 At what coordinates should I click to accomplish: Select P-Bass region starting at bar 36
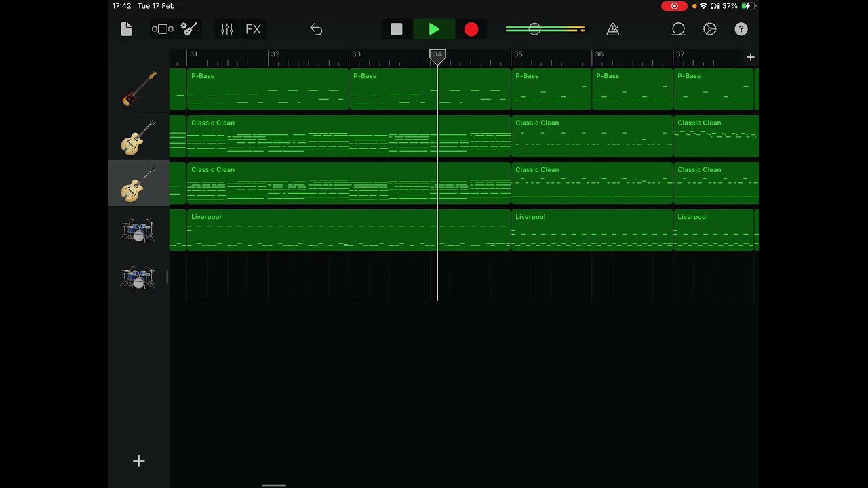(x=633, y=89)
